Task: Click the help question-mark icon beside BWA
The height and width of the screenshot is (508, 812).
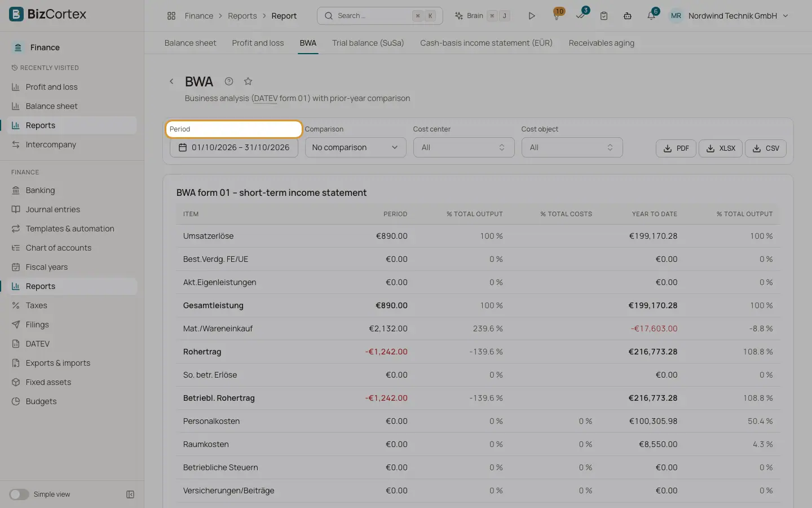Action: [x=229, y=81]
